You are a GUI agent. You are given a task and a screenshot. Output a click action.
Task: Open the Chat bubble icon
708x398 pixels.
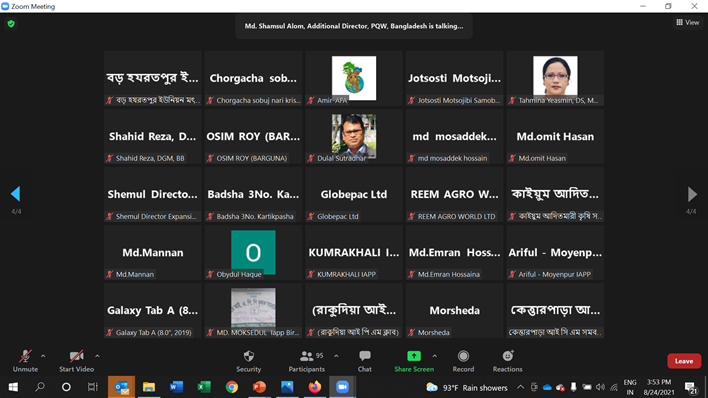pyautogui.click(x=365, y=356)
